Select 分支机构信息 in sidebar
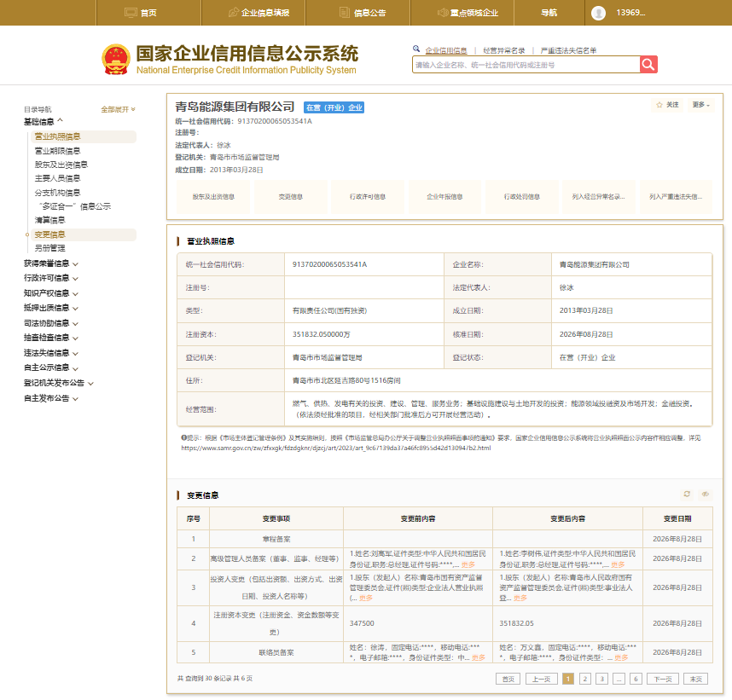This screenshot has height=700, width=732. point(57,193)
